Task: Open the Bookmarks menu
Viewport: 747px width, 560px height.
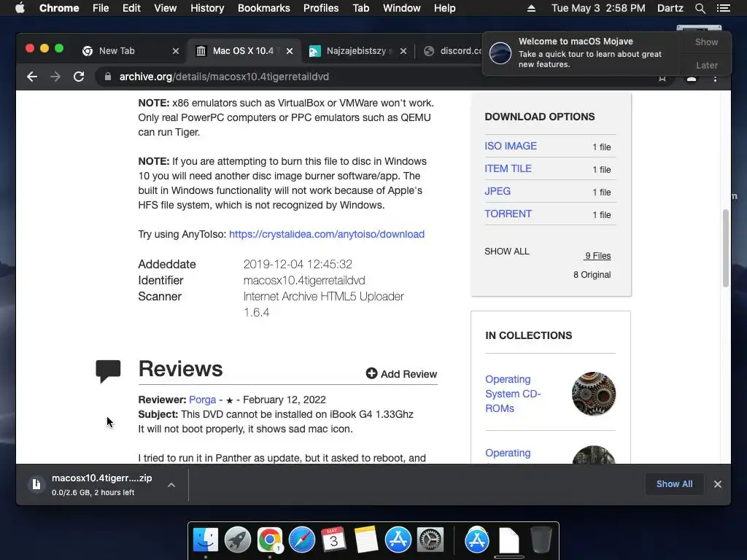Action: tap(264, 8)
